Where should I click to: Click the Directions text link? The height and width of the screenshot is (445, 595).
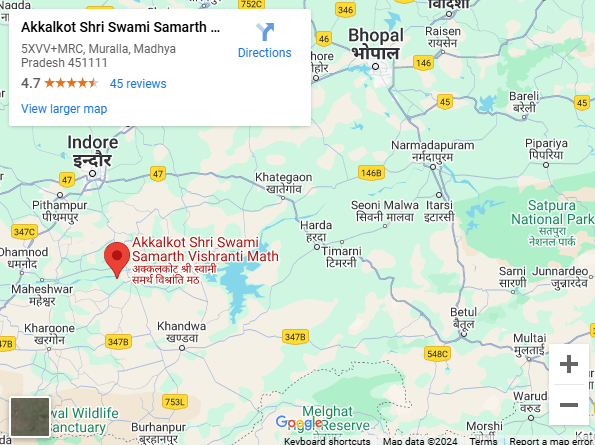(x=264, y=52)
